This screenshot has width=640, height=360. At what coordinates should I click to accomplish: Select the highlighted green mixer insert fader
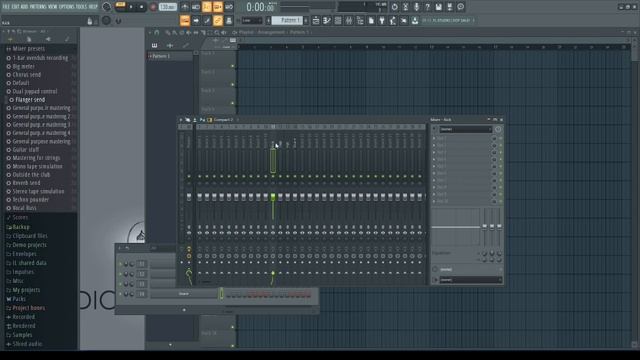[273, 197]
